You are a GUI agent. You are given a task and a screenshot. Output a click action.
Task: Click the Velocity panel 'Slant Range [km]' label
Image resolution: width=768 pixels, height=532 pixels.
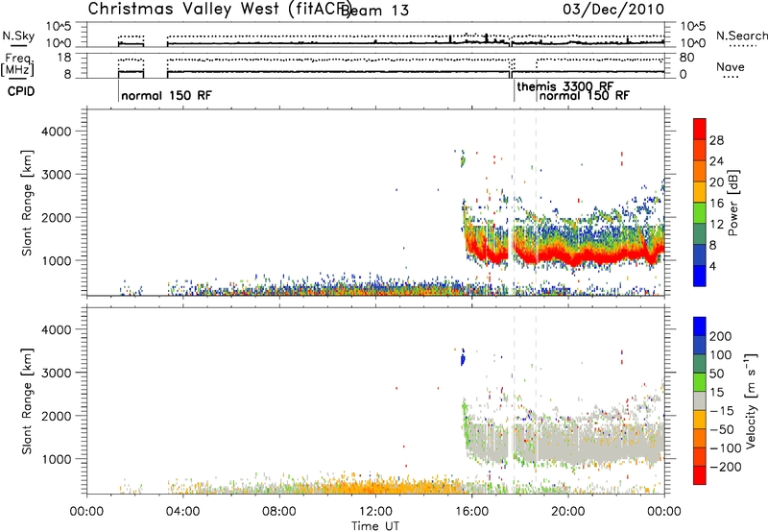(27, 401)
